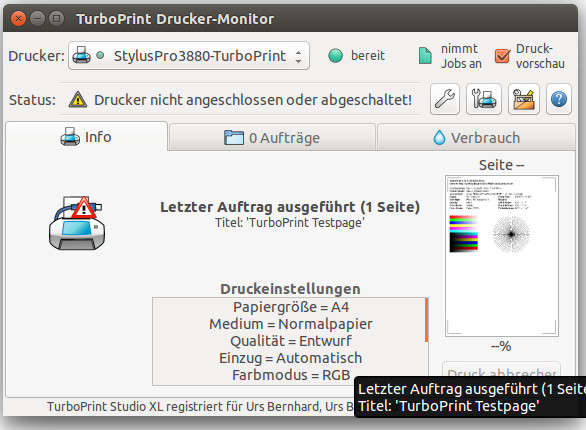Click the 'Einzug = Automatisch' setting

tap(291, 358)
